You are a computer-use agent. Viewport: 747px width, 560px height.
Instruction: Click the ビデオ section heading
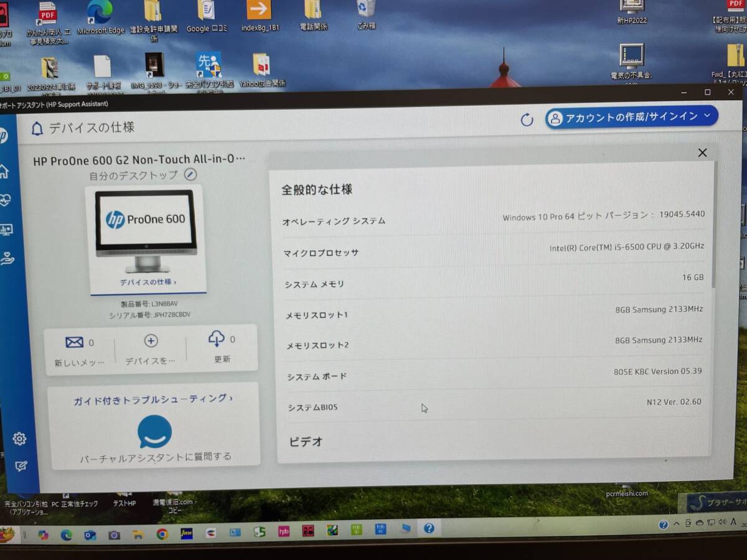[306, 442]
